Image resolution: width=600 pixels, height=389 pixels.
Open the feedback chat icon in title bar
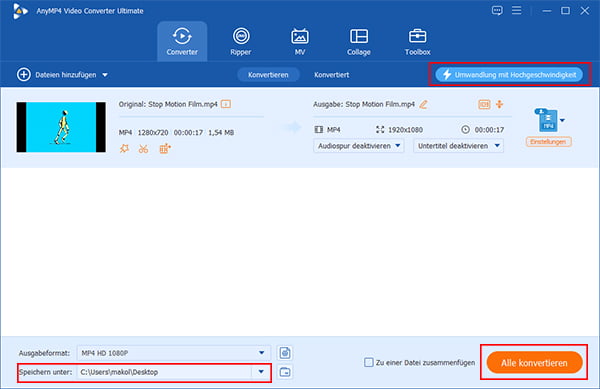[x=497, y=10]
